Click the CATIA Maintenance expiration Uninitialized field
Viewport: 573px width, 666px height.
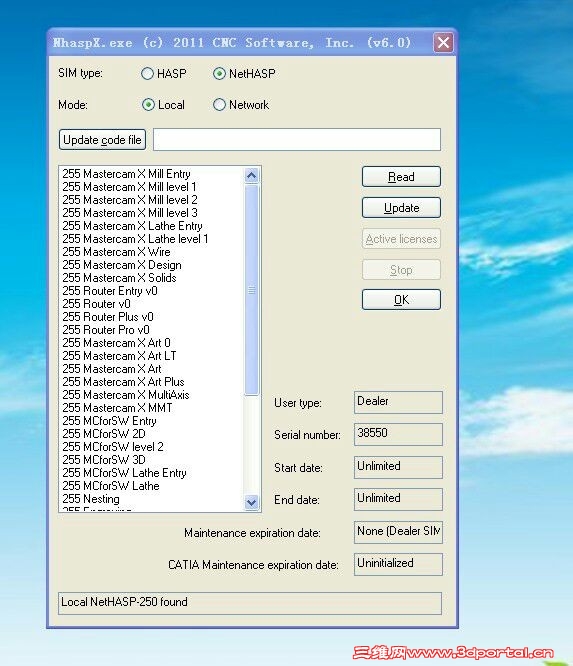point(398,564)
